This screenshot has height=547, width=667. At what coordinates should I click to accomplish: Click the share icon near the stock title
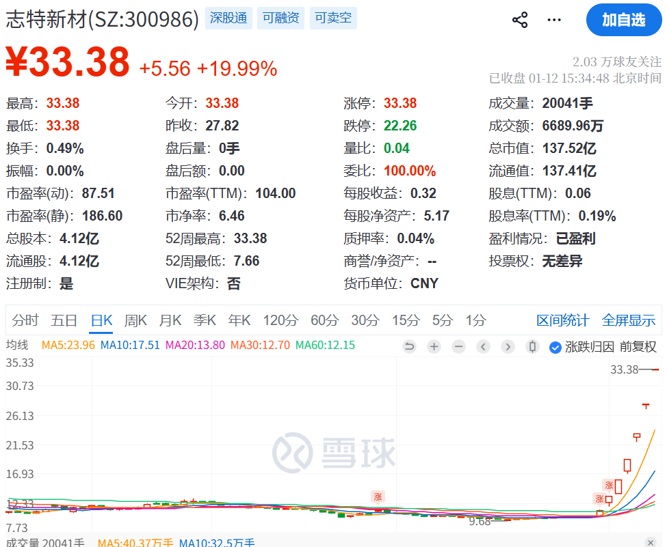(x=520, y=20)
